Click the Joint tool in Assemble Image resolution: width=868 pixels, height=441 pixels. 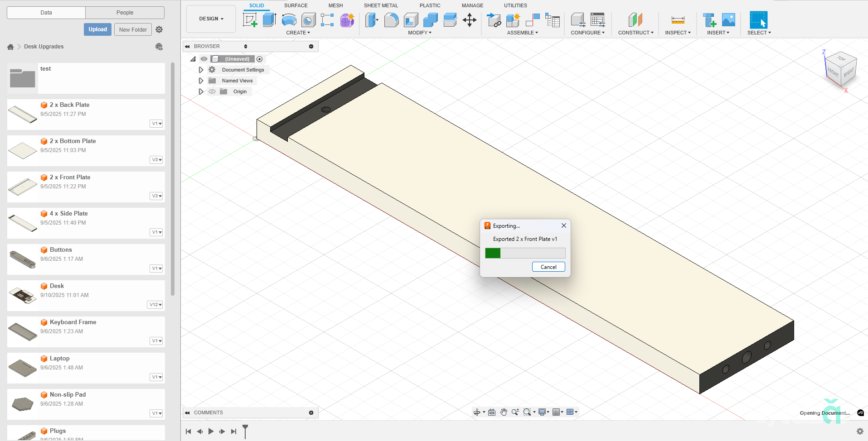[x=533, y=20]
